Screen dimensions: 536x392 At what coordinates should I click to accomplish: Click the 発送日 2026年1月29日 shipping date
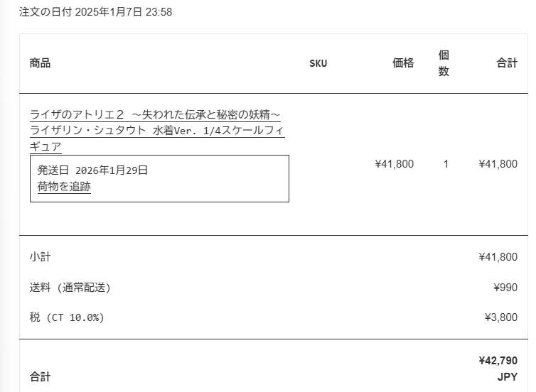coord(92,170)
